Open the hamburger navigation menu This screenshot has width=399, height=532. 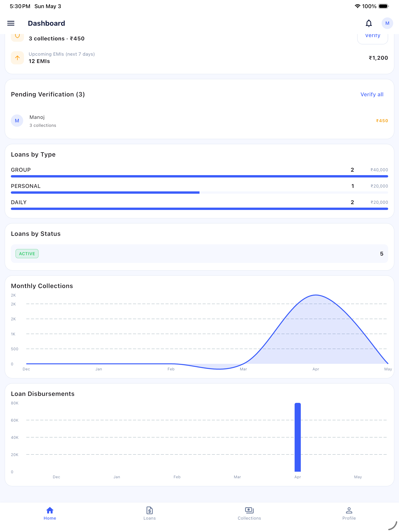coord(11,23)
